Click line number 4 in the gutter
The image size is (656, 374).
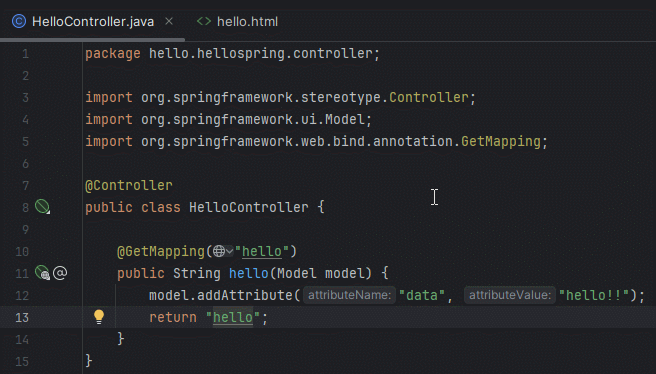coord(26,120)
